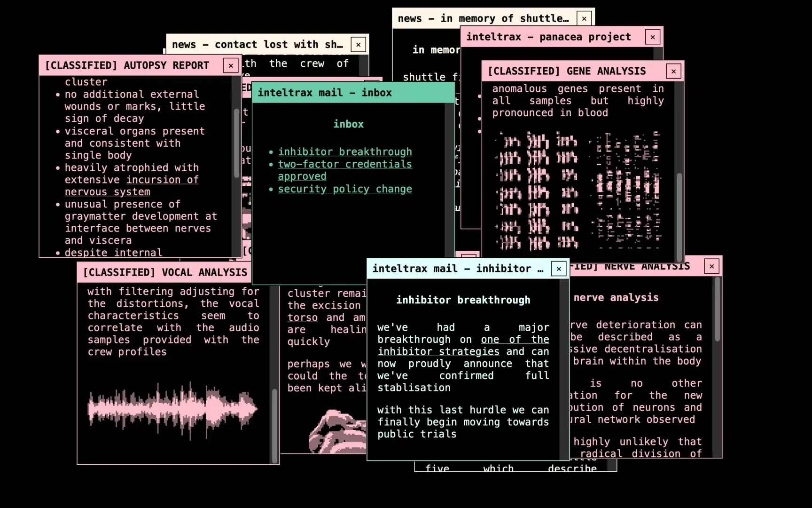Close the Nerve Analysis window
Viewport: 812px width, 508px height.
tap(711, 266)
